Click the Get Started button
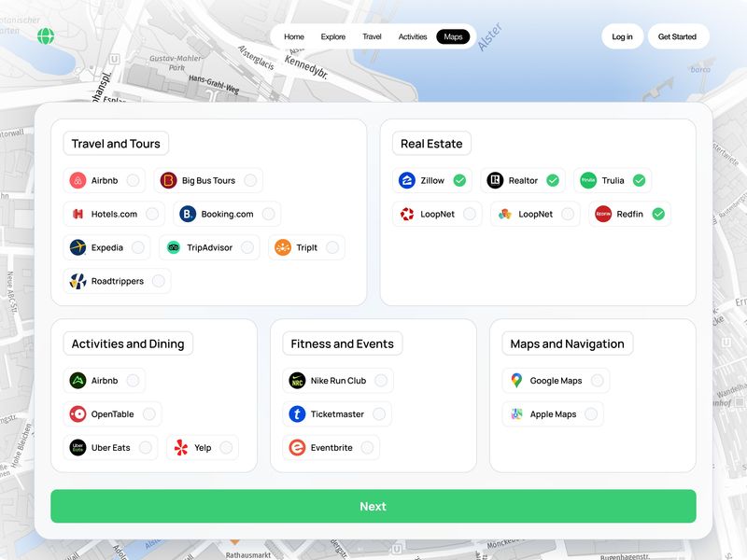Viewport: 747px width, 560px height. coord(678,36)
